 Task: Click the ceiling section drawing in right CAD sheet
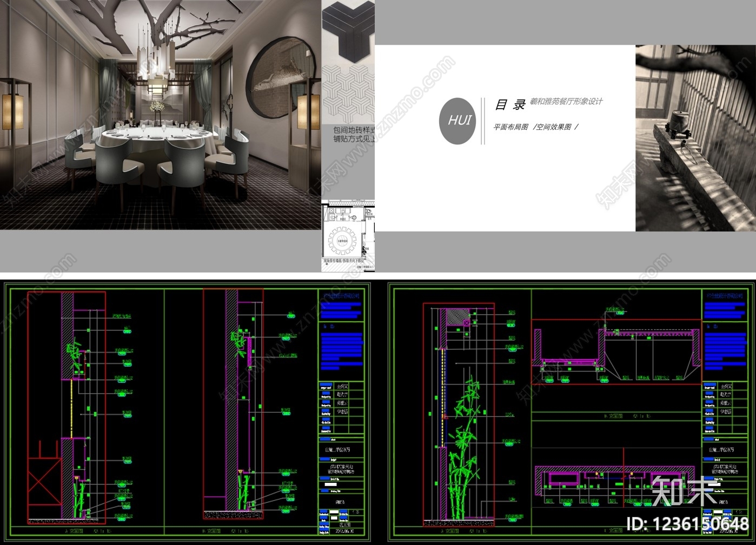click(x=616, y=351)
